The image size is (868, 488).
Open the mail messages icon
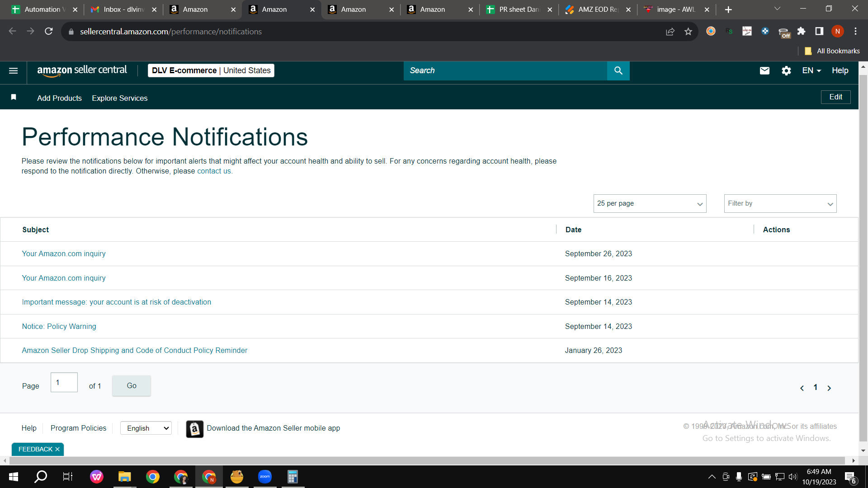764,70
